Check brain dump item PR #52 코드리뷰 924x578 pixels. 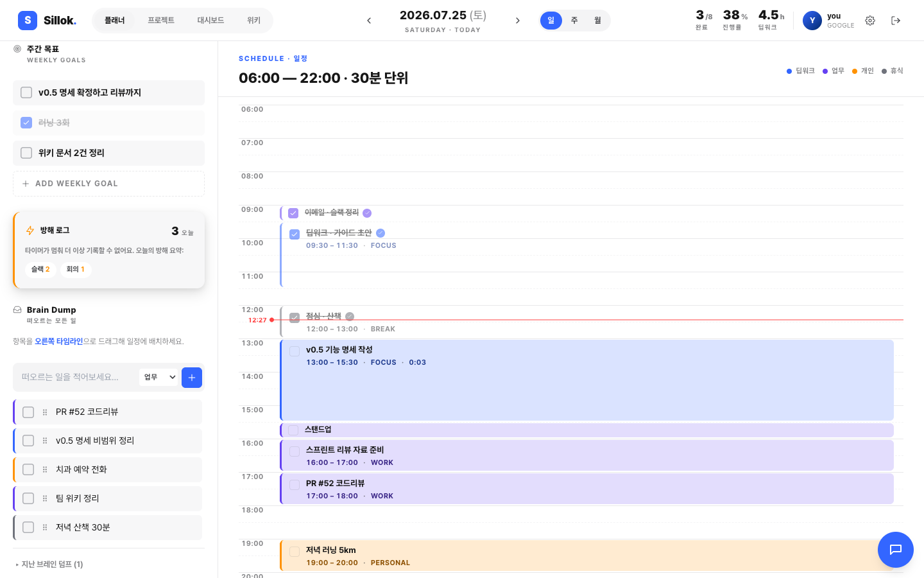[x=28, y=412]
